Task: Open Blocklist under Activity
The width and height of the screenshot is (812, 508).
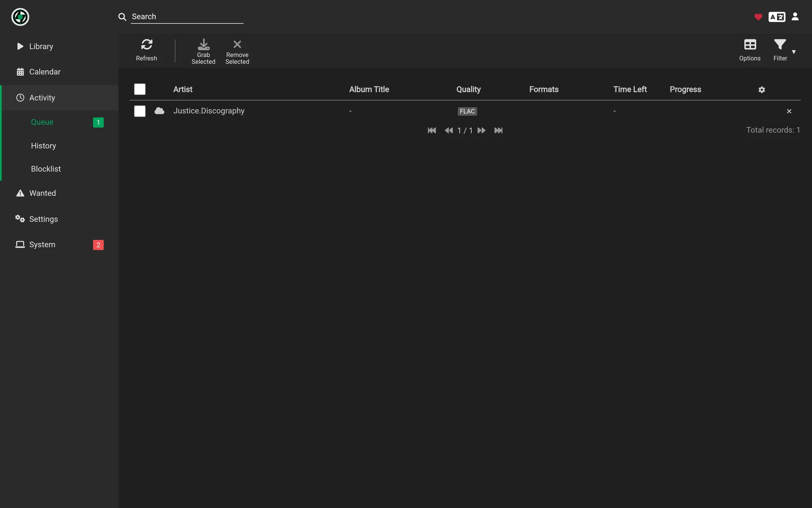Action: point(59,169)
